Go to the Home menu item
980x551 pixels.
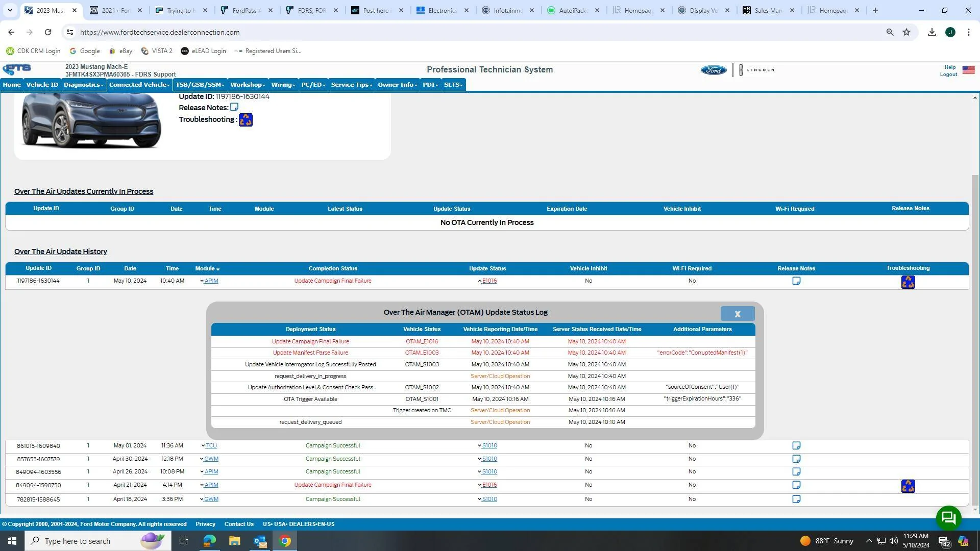tap(12, 85)
